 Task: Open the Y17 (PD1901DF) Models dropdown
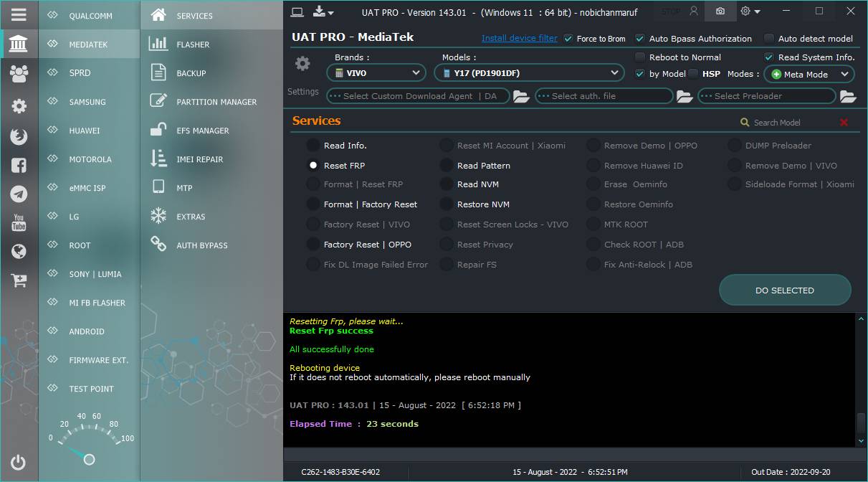529,73
